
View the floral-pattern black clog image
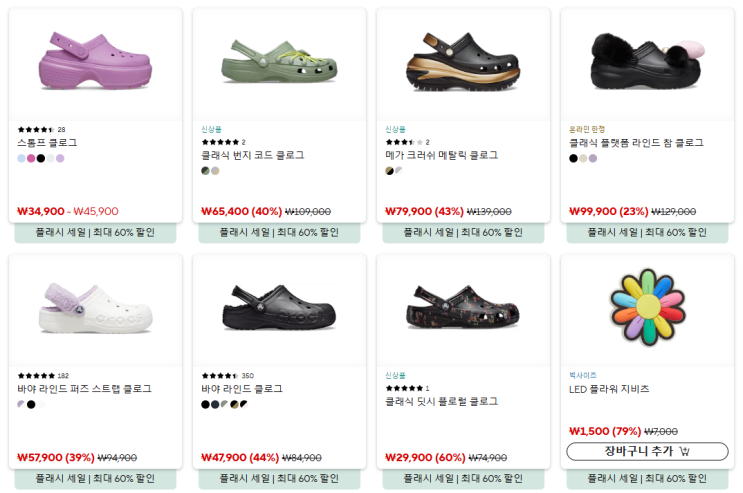[x=463, y=307]
